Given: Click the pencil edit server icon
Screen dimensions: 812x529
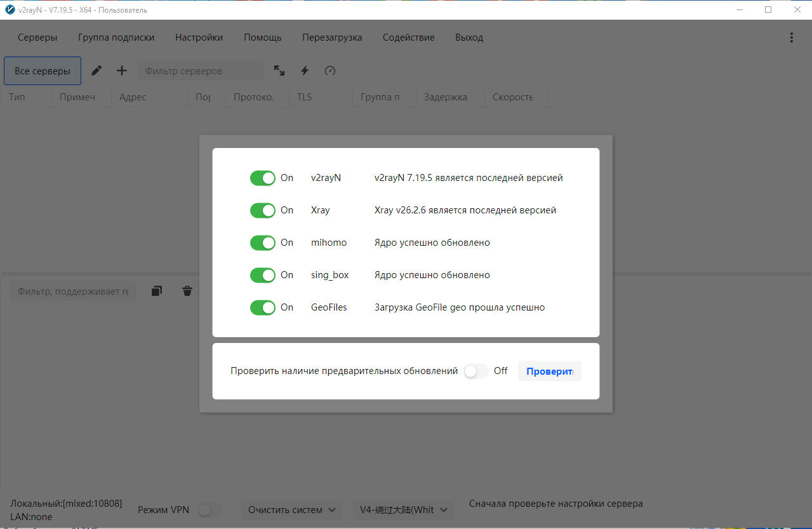Looking at the screenshot, I should tap(97, 70).
